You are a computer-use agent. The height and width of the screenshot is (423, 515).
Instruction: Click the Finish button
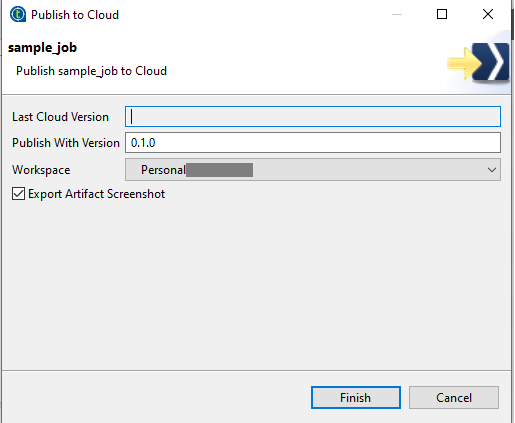pyautogui.click(x=356, y=397)
